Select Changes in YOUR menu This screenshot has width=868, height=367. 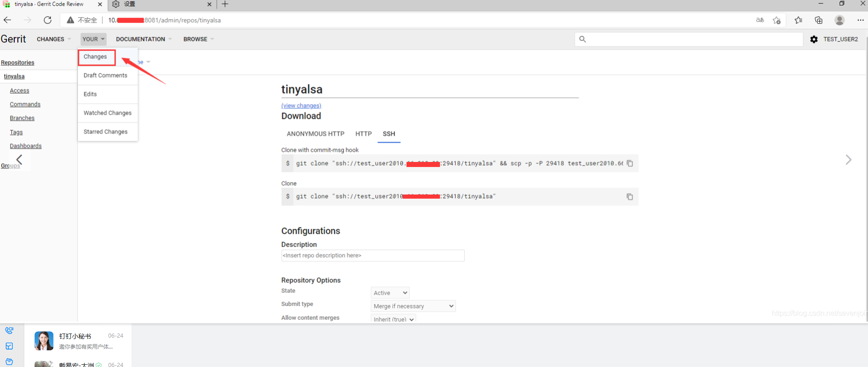(x=95, y=57)
